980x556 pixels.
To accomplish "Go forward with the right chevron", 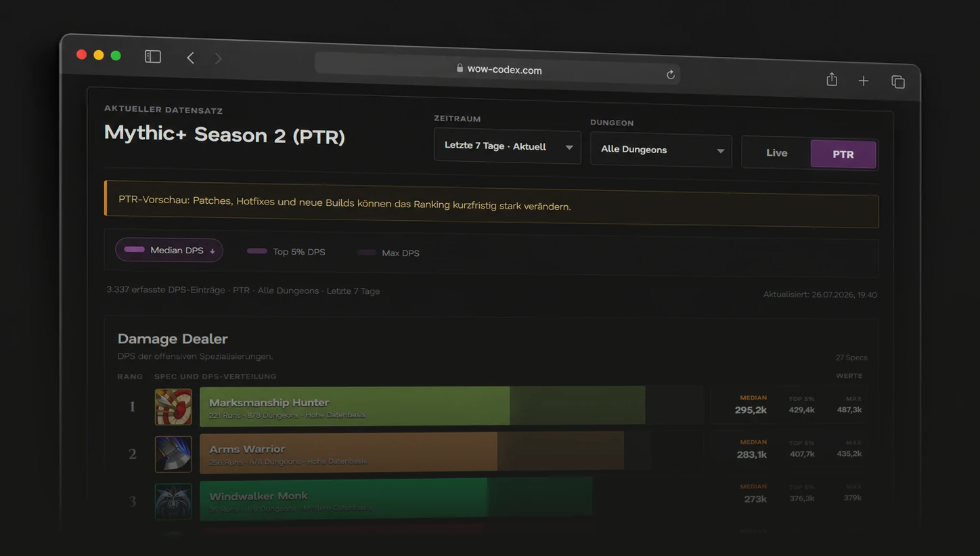I will [x=218, y=59].
